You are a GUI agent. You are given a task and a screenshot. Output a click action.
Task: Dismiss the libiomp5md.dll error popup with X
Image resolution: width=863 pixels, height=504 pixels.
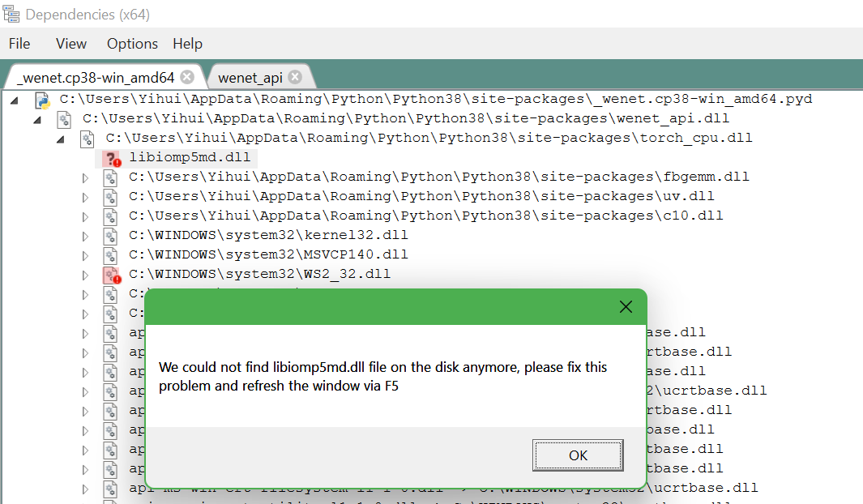(625, 306)
